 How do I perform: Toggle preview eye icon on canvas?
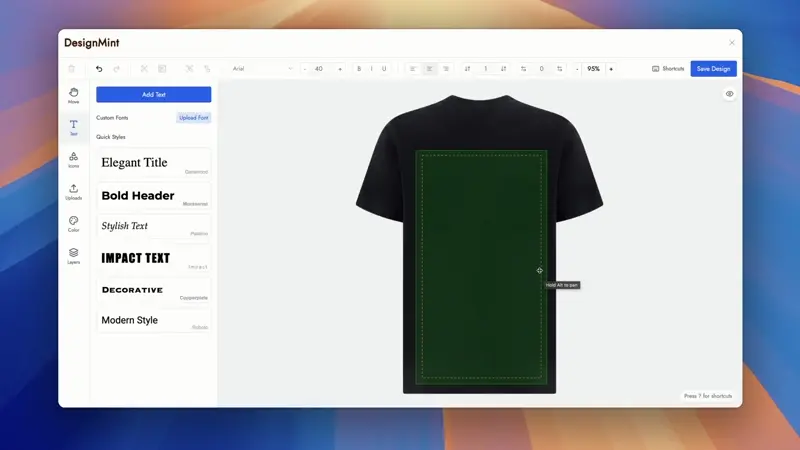tap(730, 94)
